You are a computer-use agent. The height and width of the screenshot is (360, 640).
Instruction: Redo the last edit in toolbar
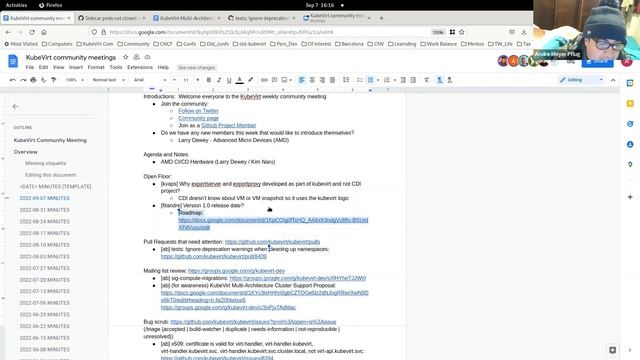[23, 80]
